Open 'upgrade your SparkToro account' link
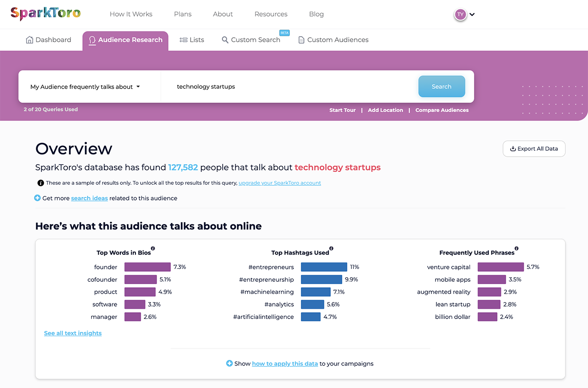The image size is (588, 388). click(280, 183)
